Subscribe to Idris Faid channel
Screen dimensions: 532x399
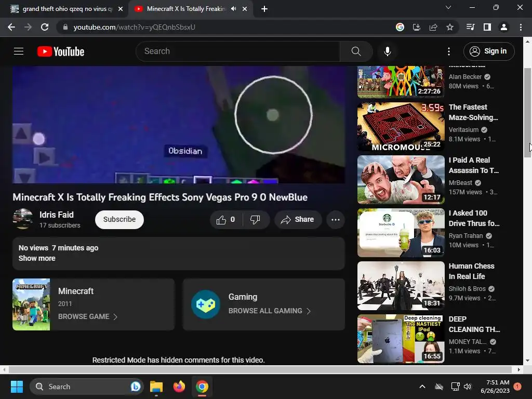coord(119,220)
